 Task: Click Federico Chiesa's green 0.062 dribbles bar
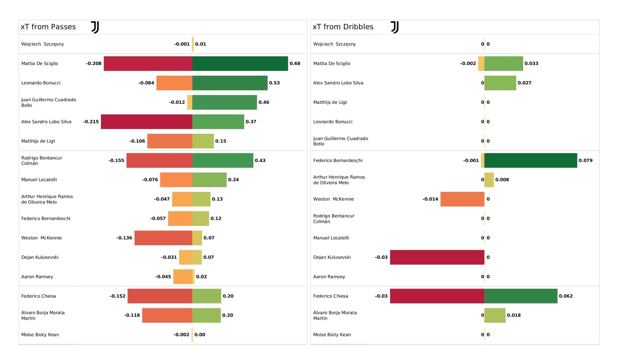[x=521, y=296]
